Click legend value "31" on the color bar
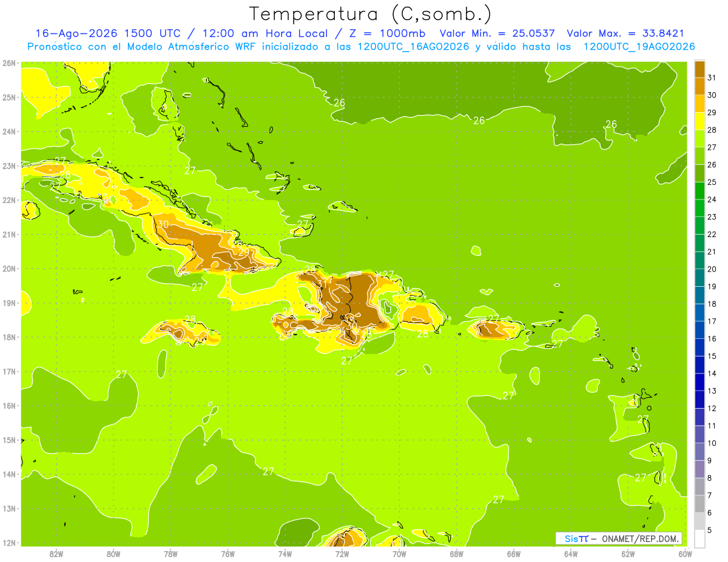Viewport: 728px width, 562px height. click(x=712, y=78)
